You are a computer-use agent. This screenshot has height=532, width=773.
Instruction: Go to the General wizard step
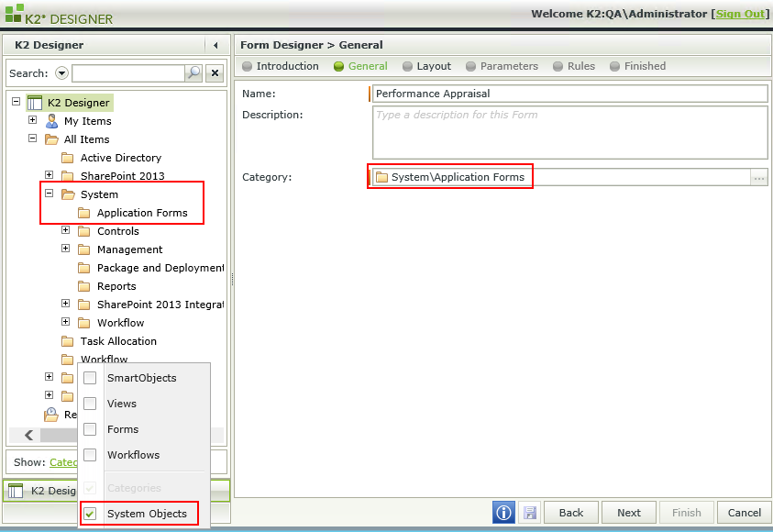pos(360,66)
